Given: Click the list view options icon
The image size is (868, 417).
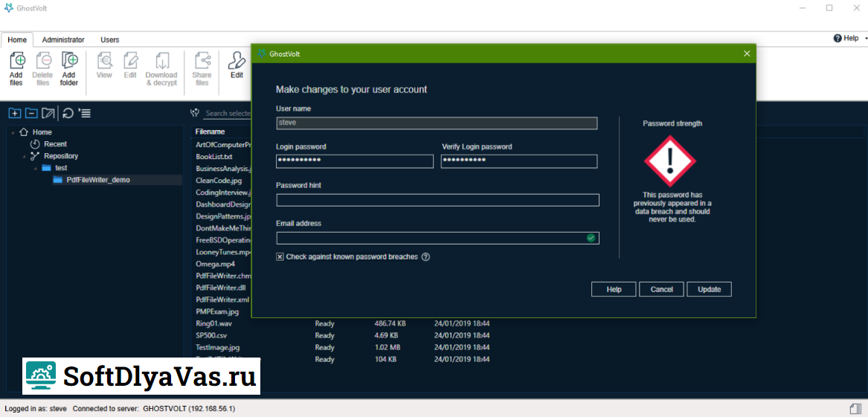Looking at the screenshot, I should click(x=85, y=114).
